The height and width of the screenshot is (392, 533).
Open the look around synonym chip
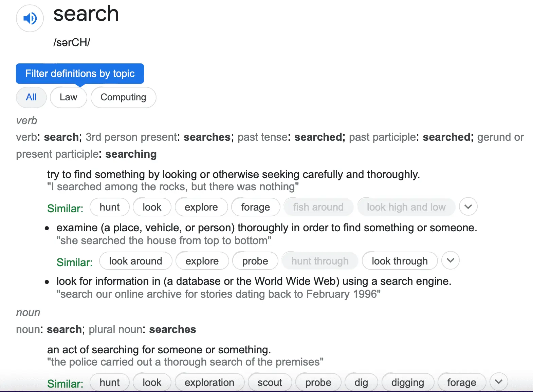pos(135,261)
